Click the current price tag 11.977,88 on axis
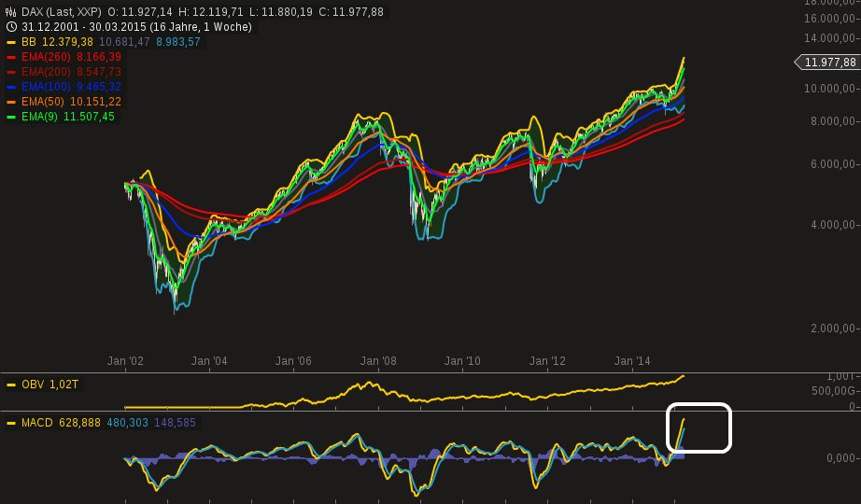The height and width of the screenshot is (504, 861). [x=829, y=63]
